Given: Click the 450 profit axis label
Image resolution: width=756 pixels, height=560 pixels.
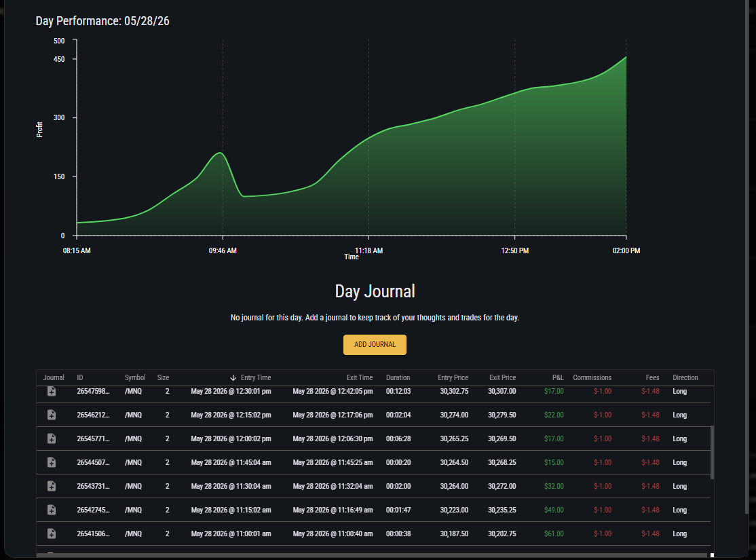Looking at the screenshot, I should pyautogui.click(x=59, y=59).
